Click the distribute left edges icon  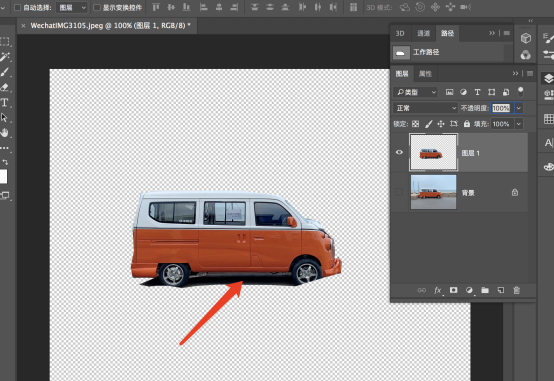(x=302, y=7)
